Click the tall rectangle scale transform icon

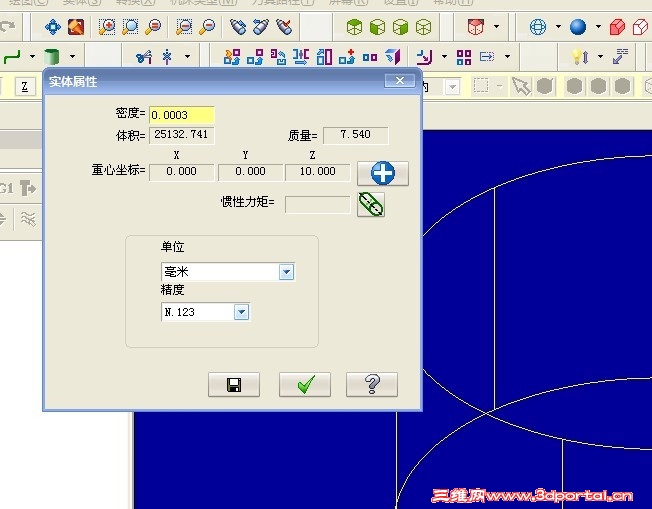[324, 57]
